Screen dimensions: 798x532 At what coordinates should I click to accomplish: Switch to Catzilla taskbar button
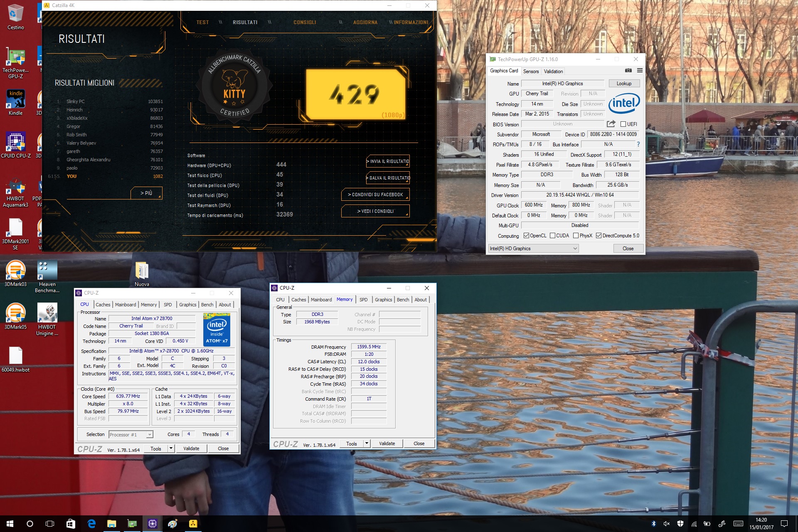pyautogui.click(x=193, y=524)
